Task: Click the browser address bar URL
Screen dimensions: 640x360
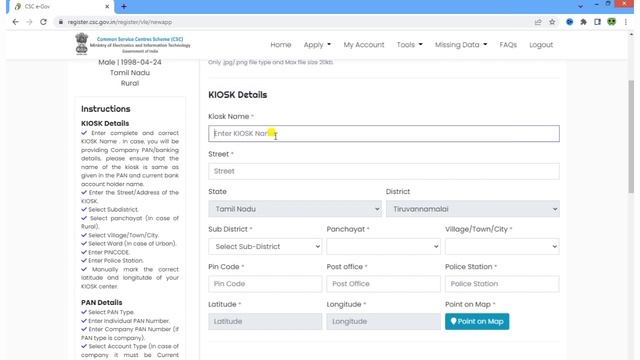Action: coord(120,22)
